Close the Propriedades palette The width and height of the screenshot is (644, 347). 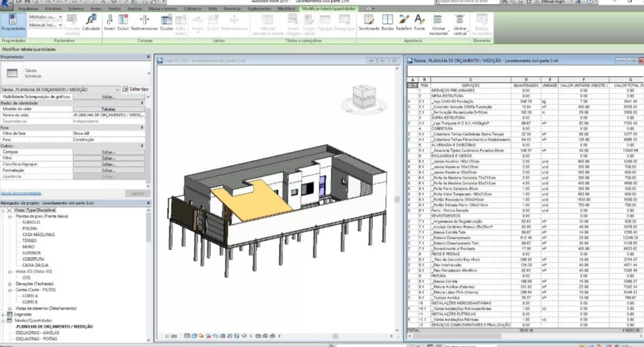(148, 57)
